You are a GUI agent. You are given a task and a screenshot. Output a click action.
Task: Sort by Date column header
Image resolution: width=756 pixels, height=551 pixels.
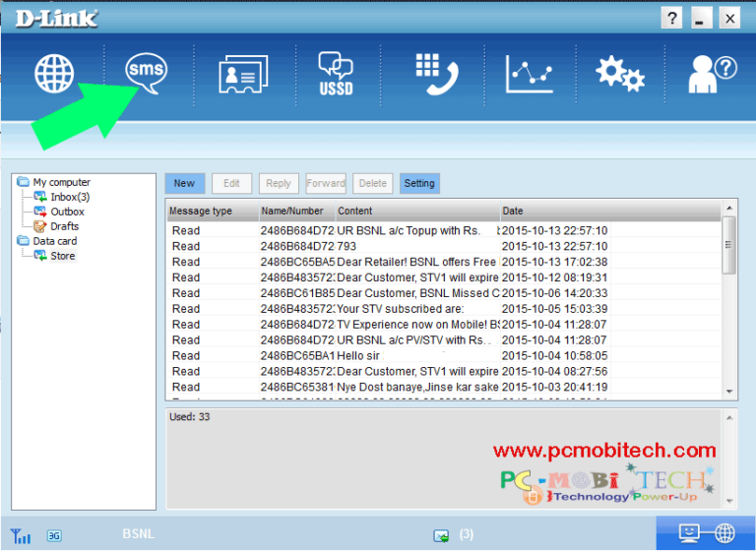[610, 211]
